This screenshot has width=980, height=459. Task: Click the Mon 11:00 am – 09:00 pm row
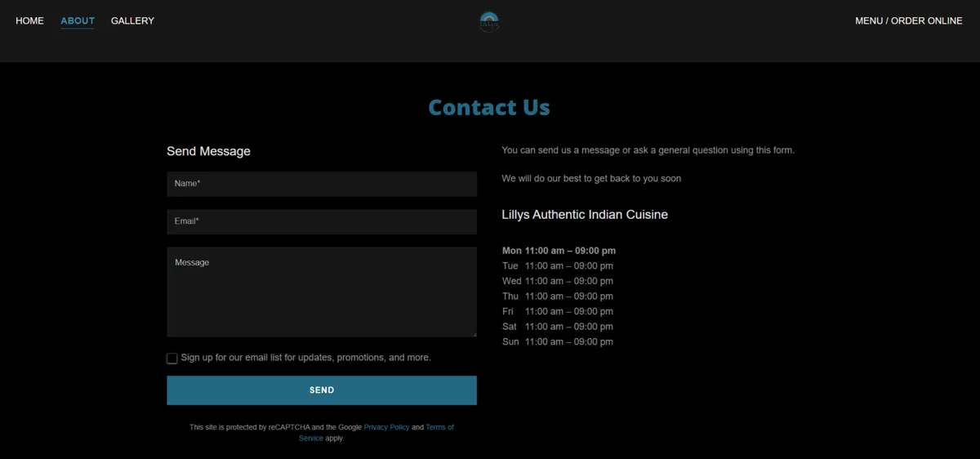[x=559, y=251]
